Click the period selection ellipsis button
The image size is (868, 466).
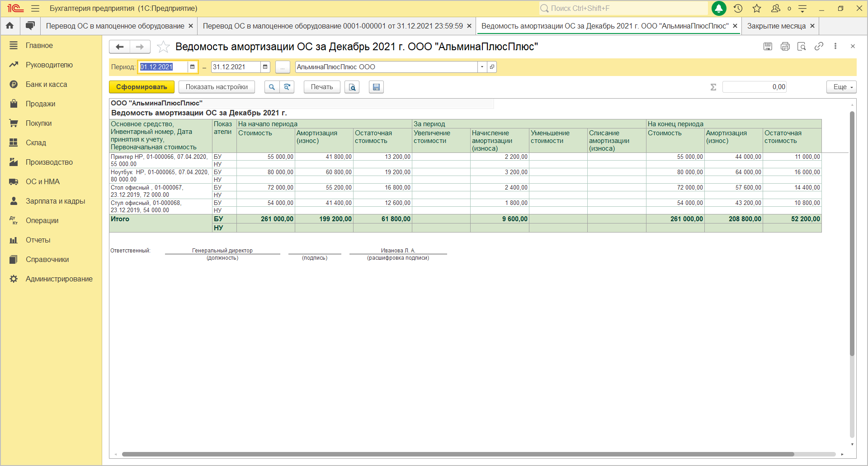tap(283, 67)
